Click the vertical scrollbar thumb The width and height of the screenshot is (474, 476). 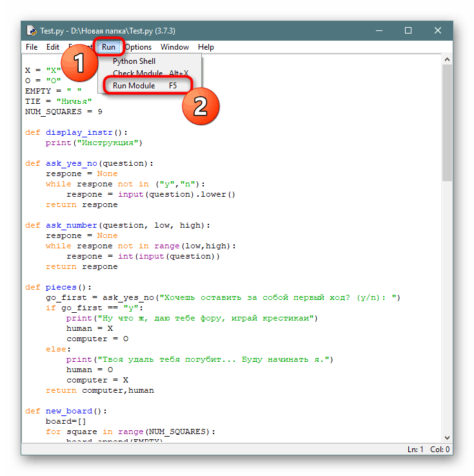pyautogui.click(x=447, y=123)
